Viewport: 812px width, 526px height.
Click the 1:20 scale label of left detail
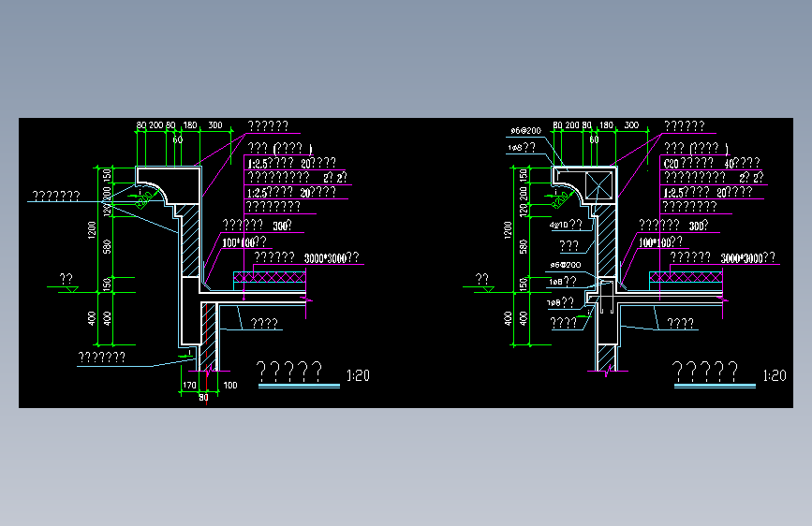pyautogui.click(x=358, y=375)
